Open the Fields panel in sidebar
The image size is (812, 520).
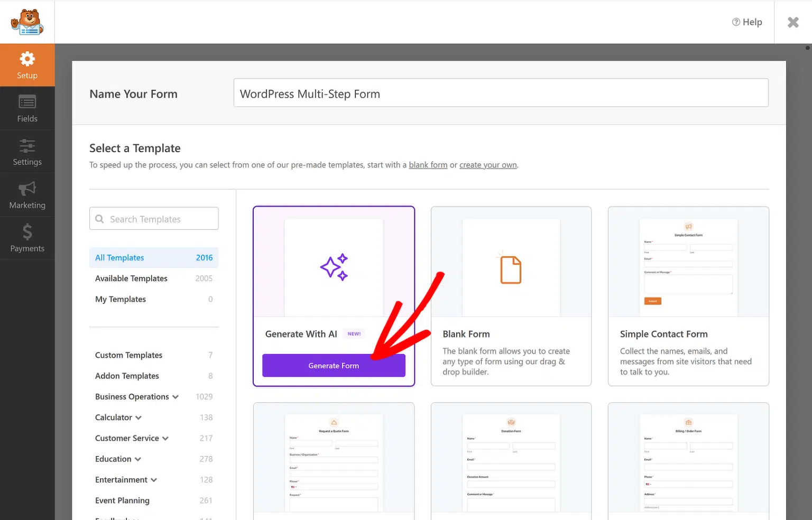pyautogui.click(x=27, y=108)
